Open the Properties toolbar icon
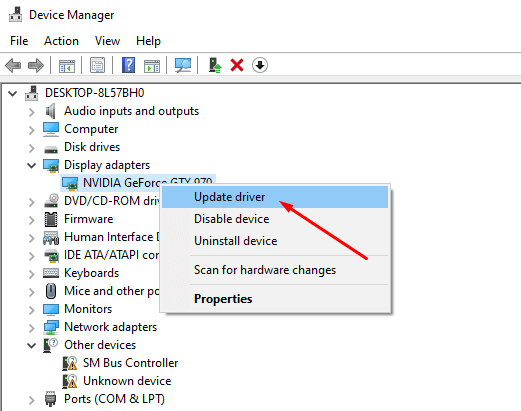The image size is (521, 411). coord(97,65)
